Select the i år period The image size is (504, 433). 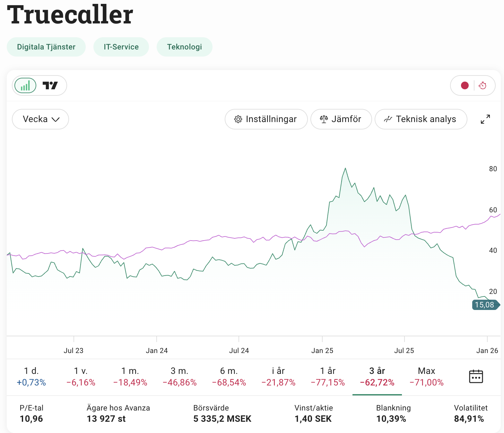[278, 376]
